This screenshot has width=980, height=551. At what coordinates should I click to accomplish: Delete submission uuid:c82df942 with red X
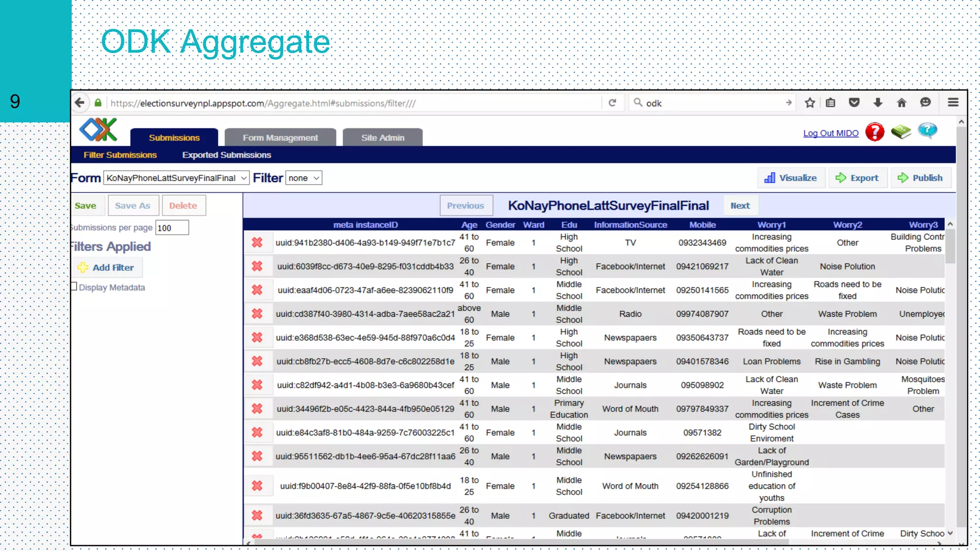tap(257, 385)
